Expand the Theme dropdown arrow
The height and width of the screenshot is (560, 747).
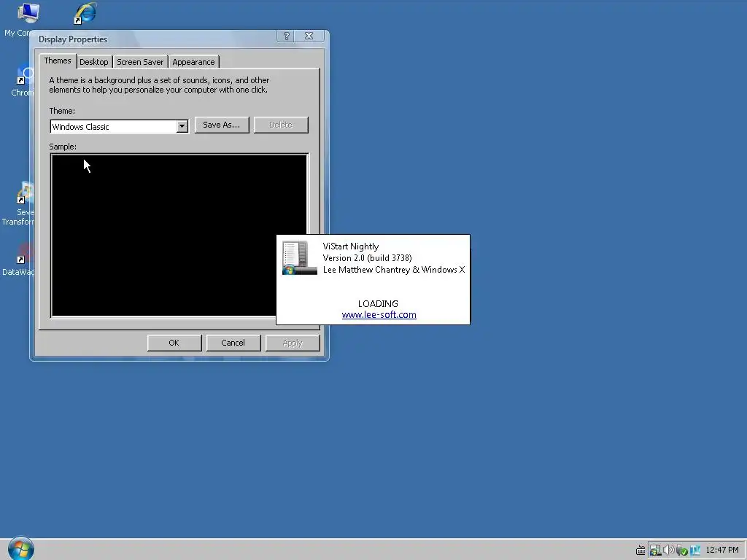click(182, 127)
